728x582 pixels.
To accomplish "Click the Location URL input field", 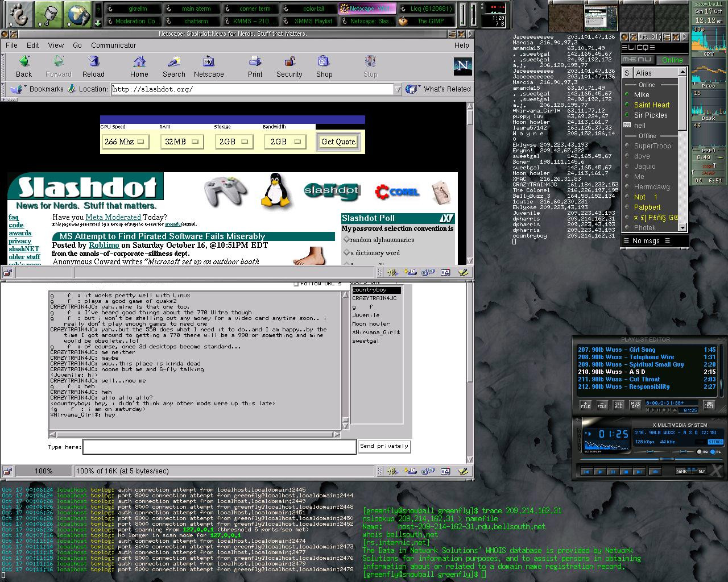I will pos(253,89).
